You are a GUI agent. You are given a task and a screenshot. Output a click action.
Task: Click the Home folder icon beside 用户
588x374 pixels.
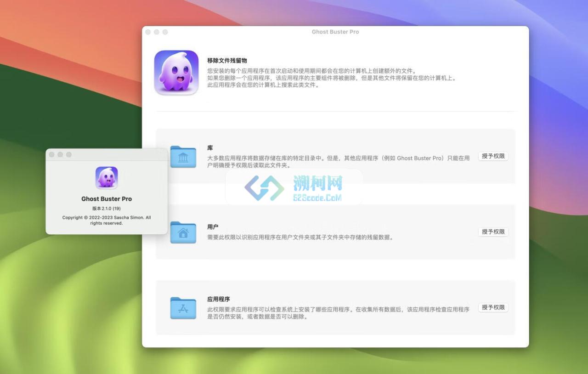pos(183,232)
